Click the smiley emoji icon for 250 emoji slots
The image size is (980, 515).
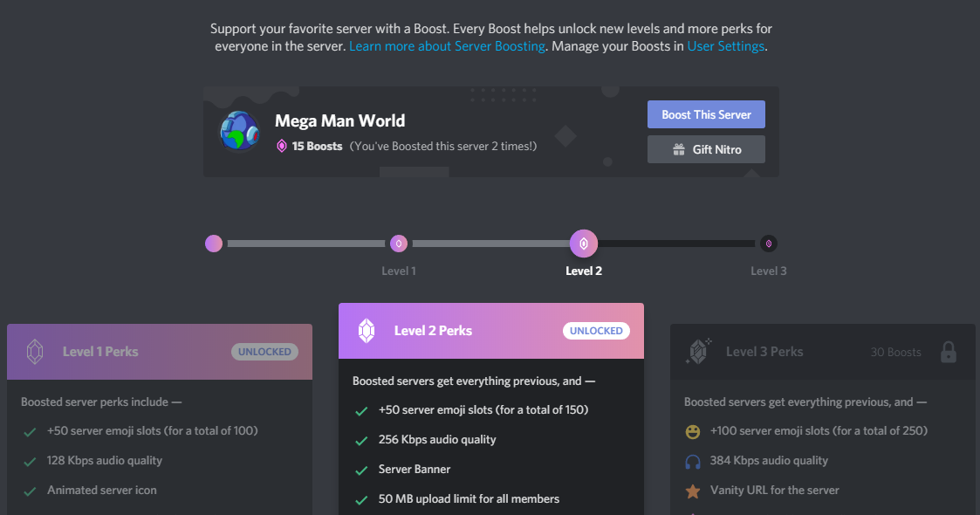(x=693, y=432)
